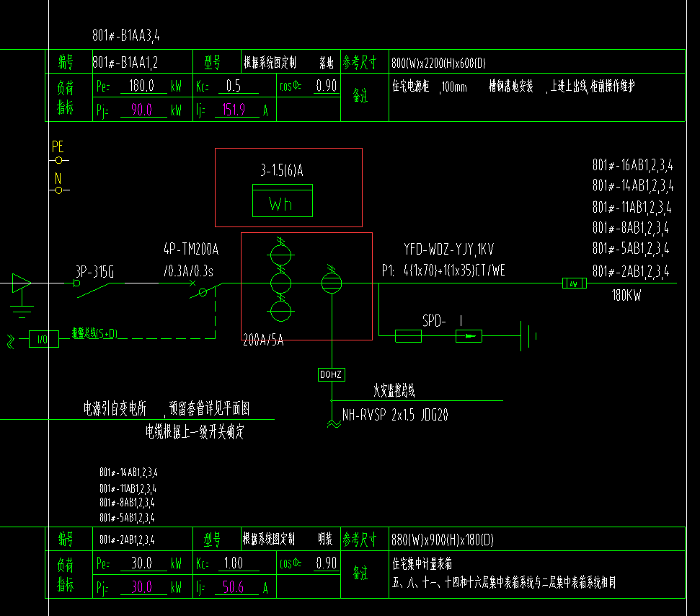Select the N terminal circle
The image size is (700, 616).
[58, 190]
